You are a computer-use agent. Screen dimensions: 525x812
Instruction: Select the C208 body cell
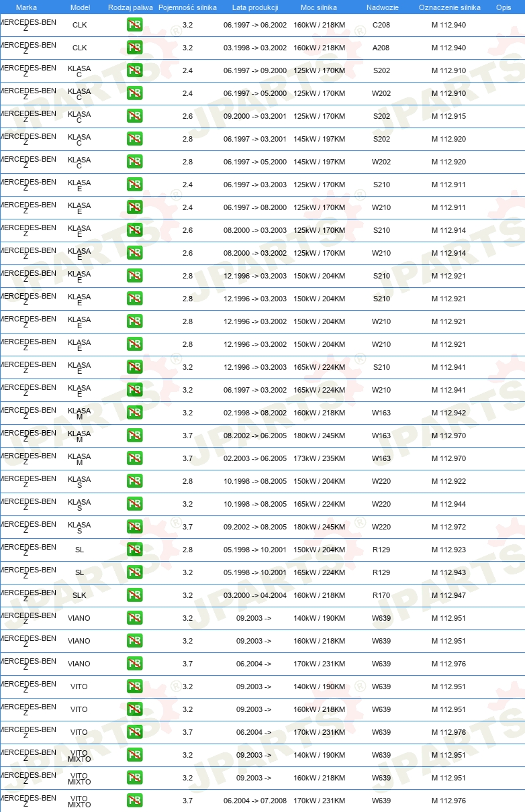click(381, 26)
